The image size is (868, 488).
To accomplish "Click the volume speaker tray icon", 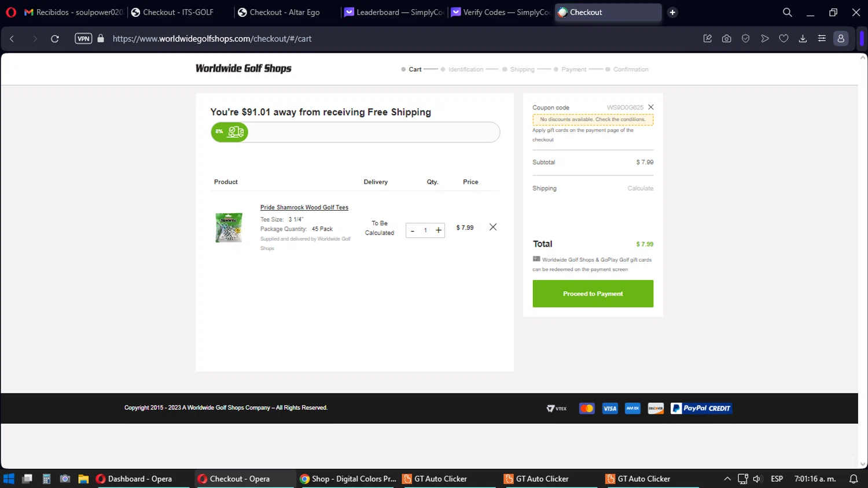I will tap(757, 479).
